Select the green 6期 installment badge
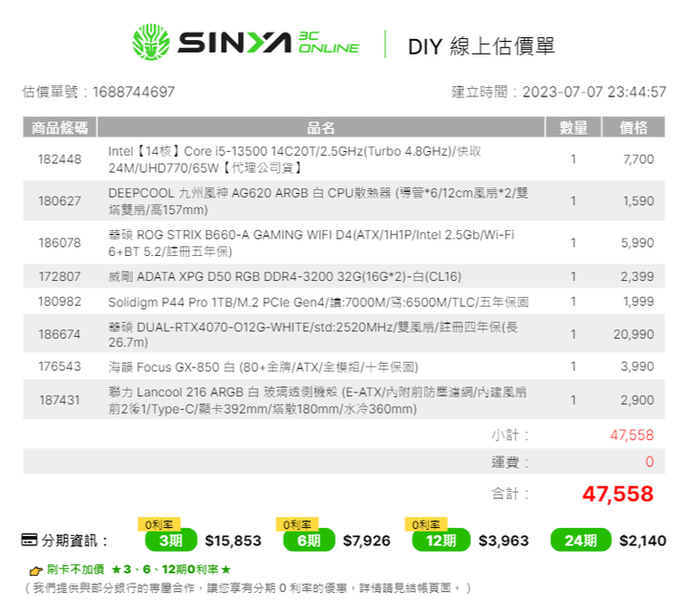688x616 pixels. tap(309, 541)
